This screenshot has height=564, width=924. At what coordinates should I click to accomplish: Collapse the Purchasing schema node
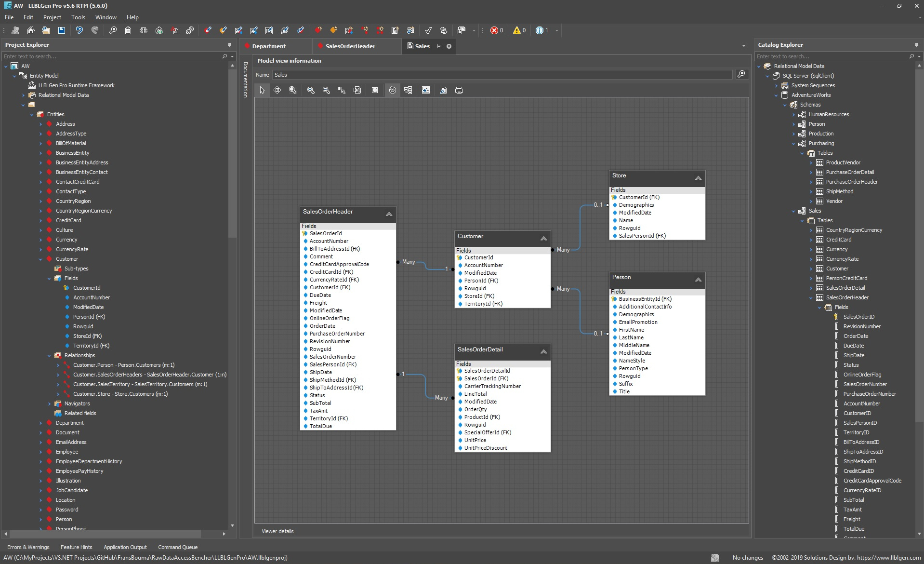click(794, 143)
